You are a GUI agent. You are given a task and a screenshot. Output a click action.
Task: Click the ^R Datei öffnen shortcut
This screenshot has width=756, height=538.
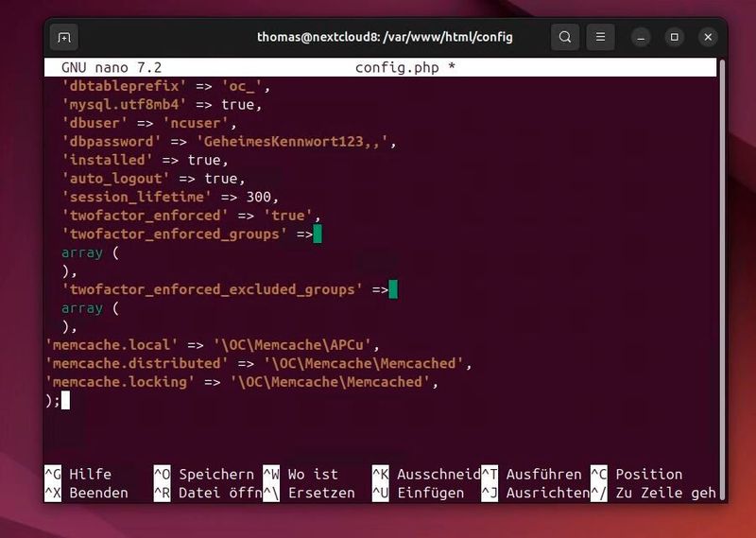[x=208, y=494]
